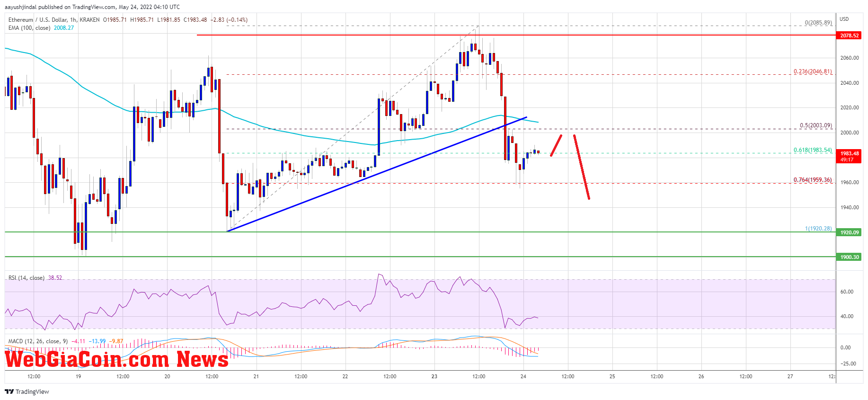Select the green horizontal support line at 1920

pos(420,232)
